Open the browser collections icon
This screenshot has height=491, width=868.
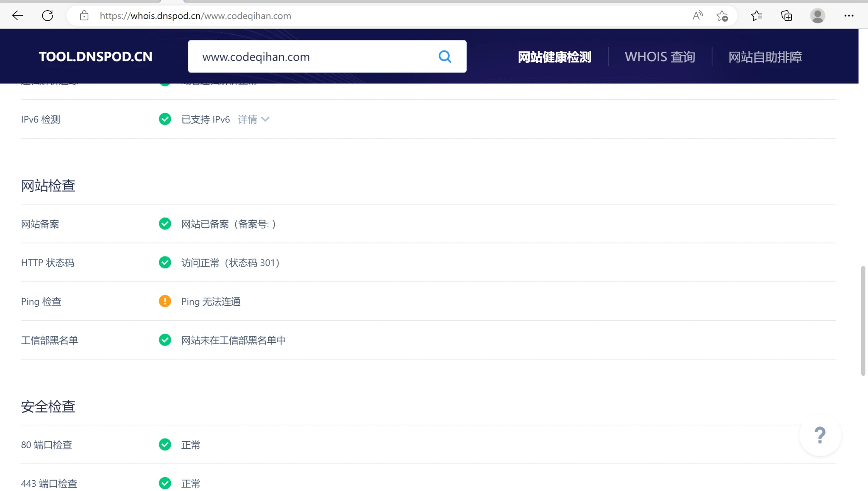point(787,16)
